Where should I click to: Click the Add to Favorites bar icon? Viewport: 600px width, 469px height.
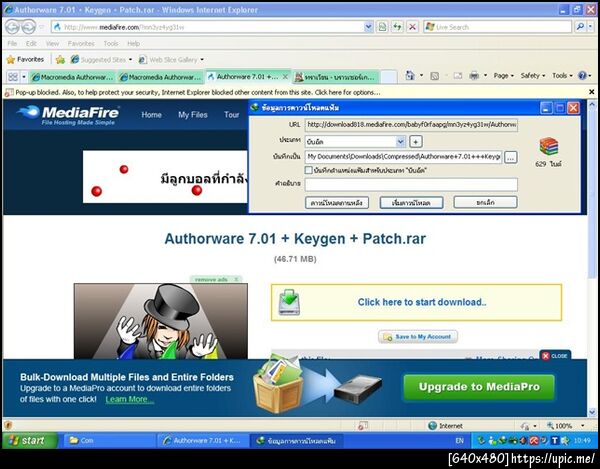coord(60,59)
